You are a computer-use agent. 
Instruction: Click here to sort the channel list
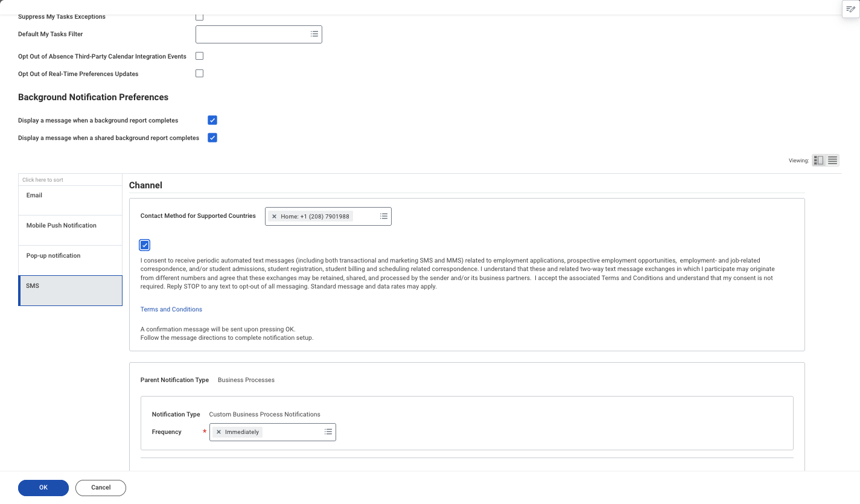[43, 180]
